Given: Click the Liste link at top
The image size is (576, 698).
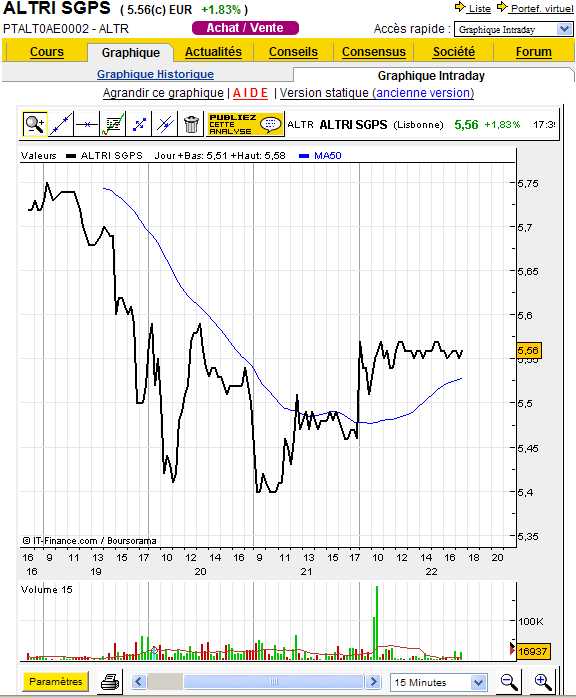Looking at the screenshot, I should pos(479,8).
